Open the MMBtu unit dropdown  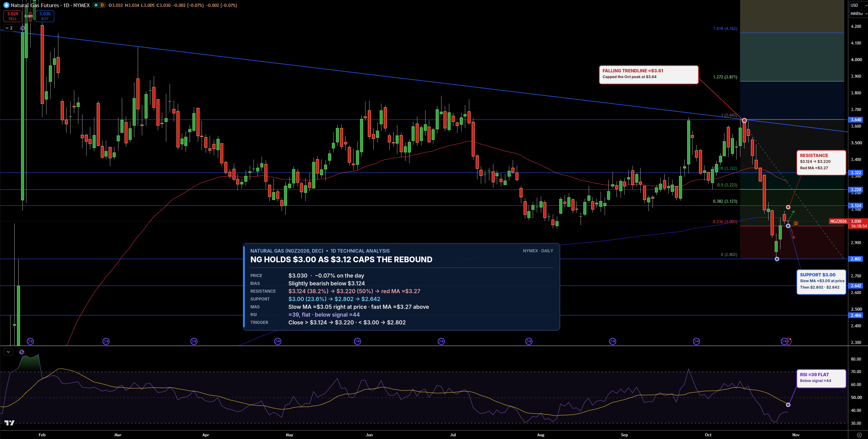[x=858, y=14]
